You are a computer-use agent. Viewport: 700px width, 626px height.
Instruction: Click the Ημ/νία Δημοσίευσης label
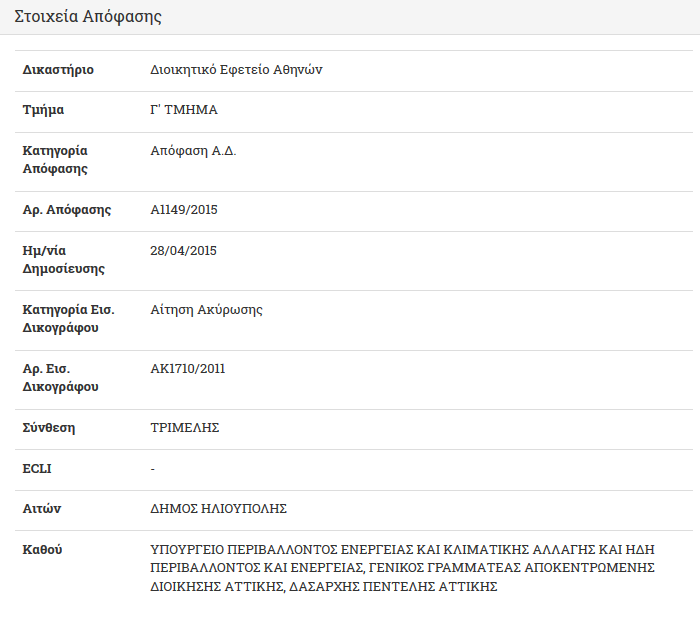pos(64,259)
